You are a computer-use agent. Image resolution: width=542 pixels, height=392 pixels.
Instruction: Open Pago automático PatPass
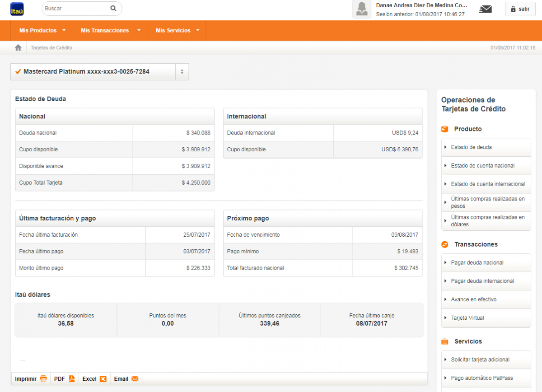486,378
